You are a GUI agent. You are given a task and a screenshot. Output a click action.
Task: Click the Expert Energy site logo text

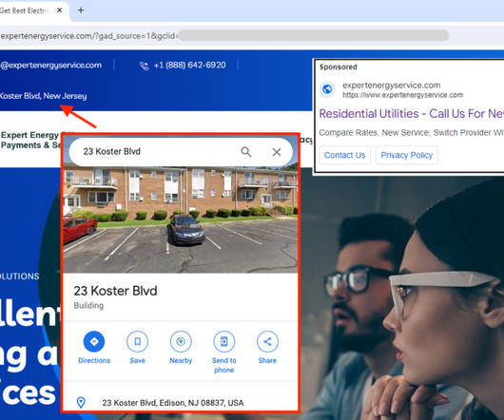(31, 140)
